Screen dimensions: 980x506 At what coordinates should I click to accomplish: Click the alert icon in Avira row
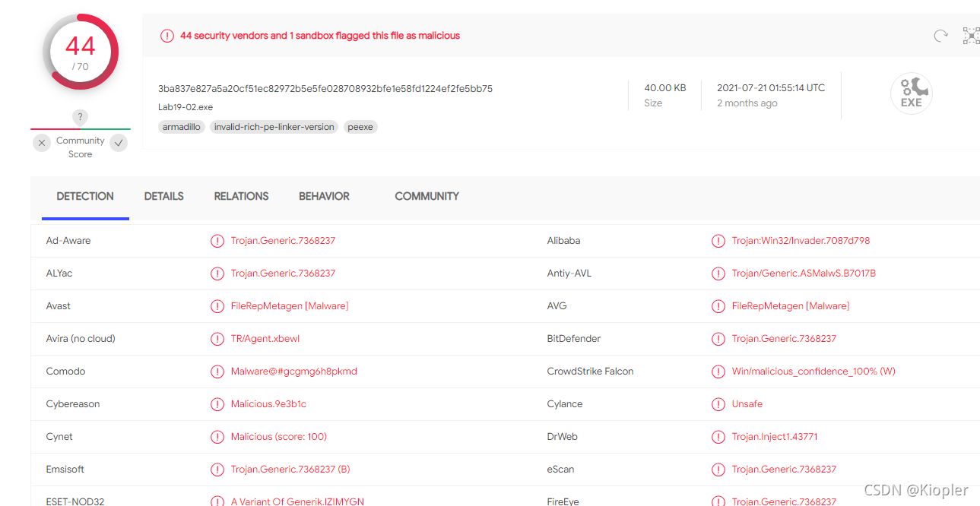[x=217, y=339]
